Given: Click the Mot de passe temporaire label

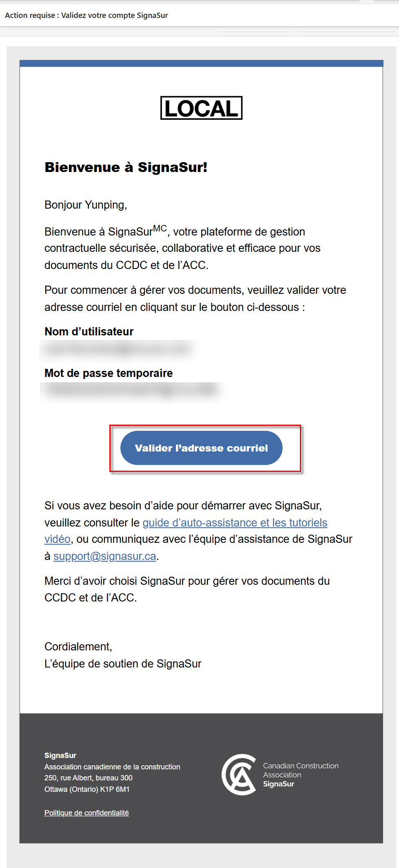Looking at the screenshot, I should coord(109,373).
